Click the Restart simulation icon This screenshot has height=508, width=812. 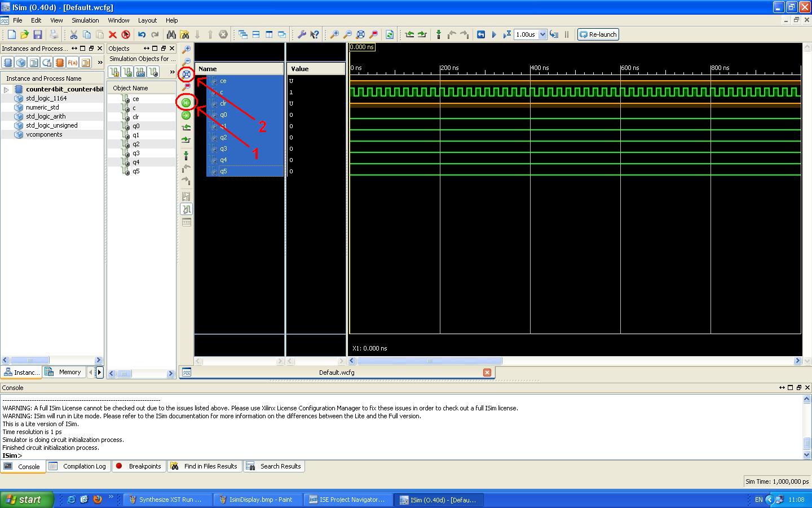(x=480, y=34)
